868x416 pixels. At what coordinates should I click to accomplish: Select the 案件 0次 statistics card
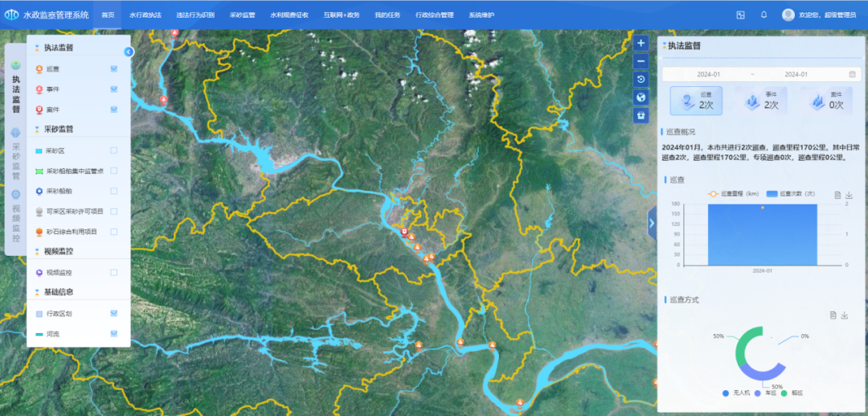point(827,101)
